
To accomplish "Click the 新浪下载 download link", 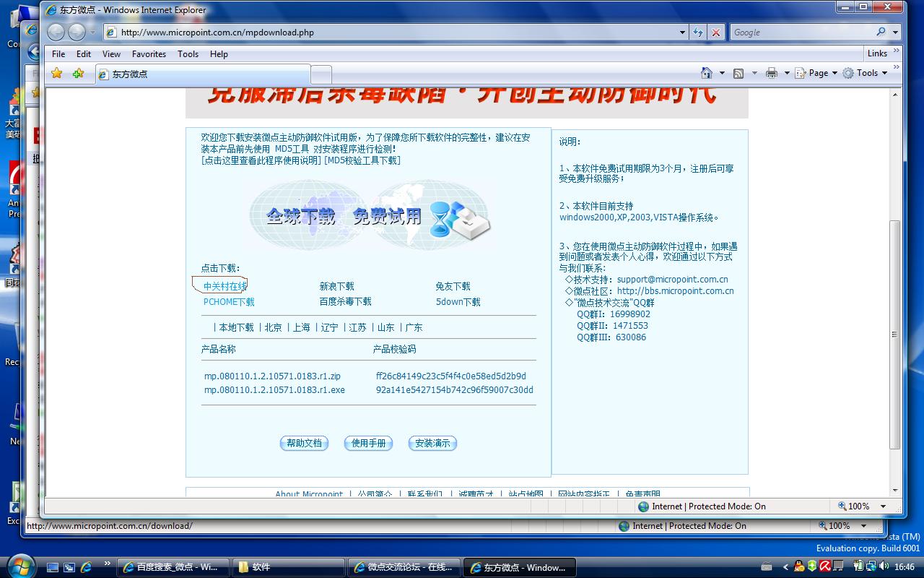I will pos(337,287).
